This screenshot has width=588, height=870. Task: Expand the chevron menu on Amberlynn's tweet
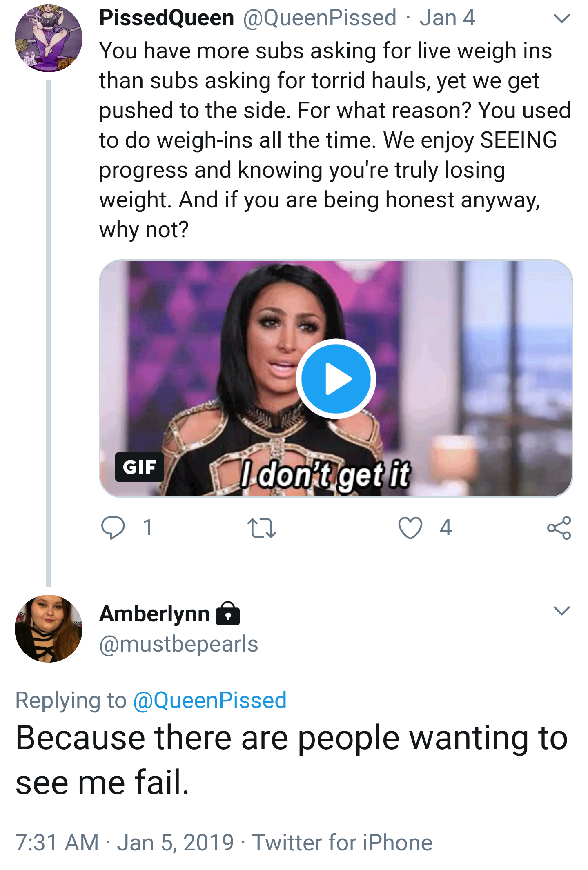(561, 610)
